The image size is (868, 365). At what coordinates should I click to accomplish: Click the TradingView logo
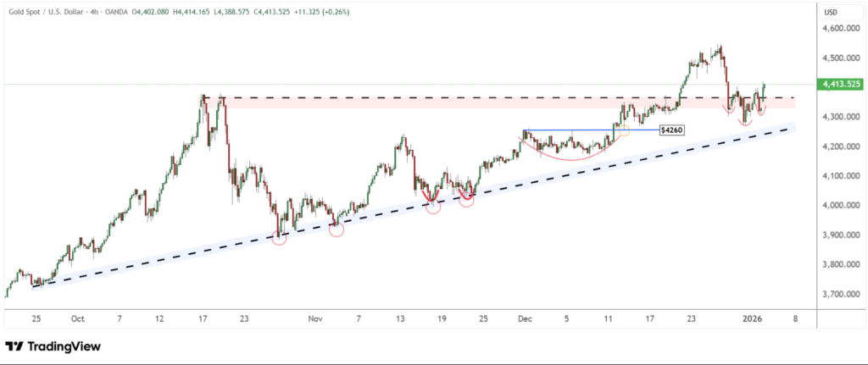point(53,346)
